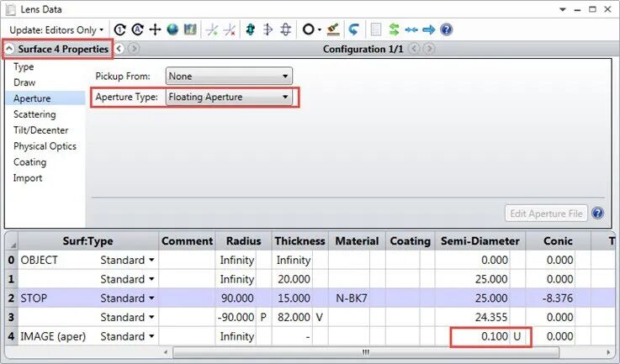Click the blank page toolbar icon
This screenshot has width=620, height=364.
(376, 29)
